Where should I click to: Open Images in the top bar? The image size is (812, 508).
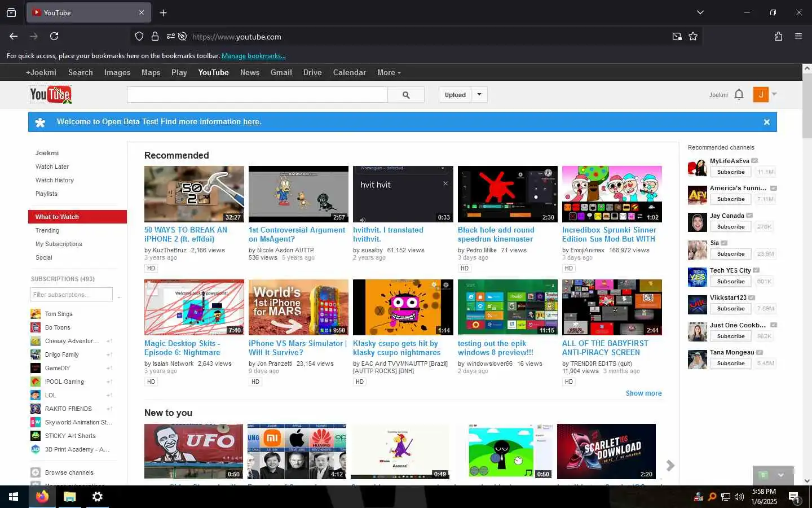pos(117,72)
